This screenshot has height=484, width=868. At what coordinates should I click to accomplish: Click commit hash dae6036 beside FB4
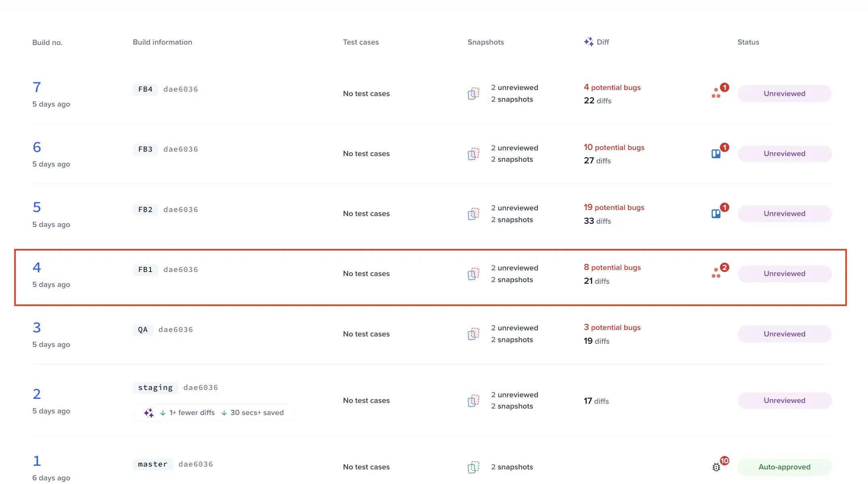pyautogui.click(x=180, y=89)
